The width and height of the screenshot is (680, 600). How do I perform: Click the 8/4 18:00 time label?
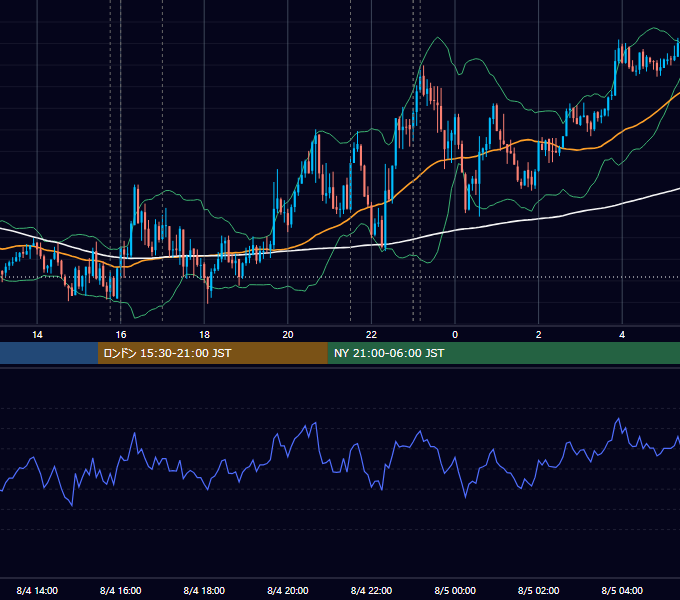[x=204, y=591]
